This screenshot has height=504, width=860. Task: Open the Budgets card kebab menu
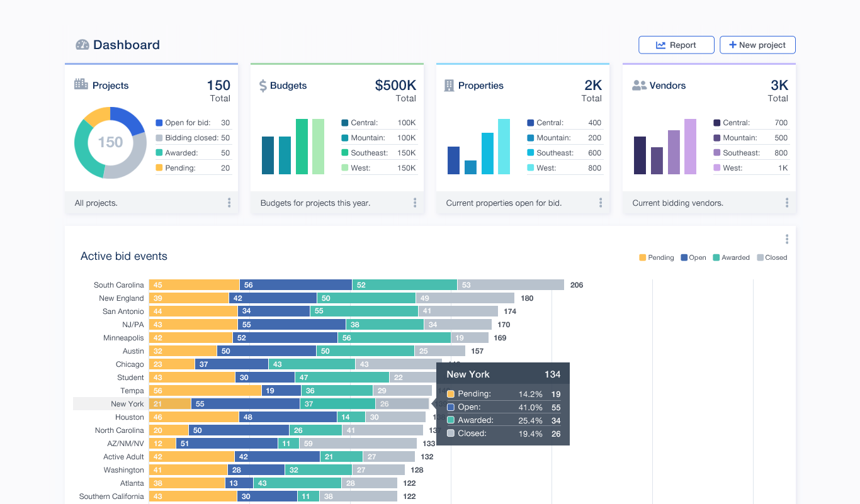415,203
